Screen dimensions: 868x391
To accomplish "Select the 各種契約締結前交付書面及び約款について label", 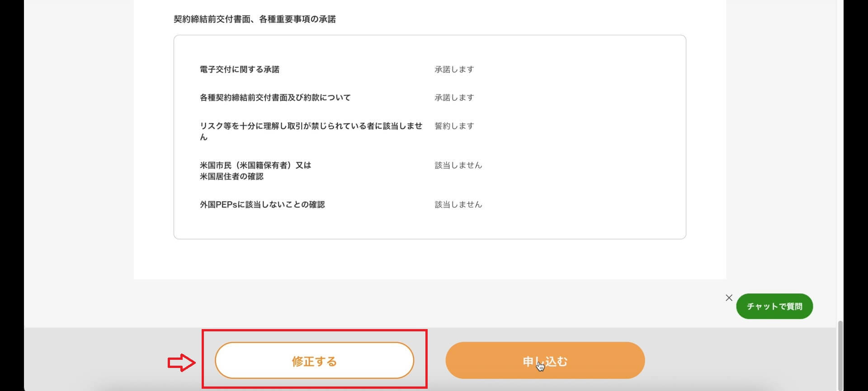I will (275, 97).
